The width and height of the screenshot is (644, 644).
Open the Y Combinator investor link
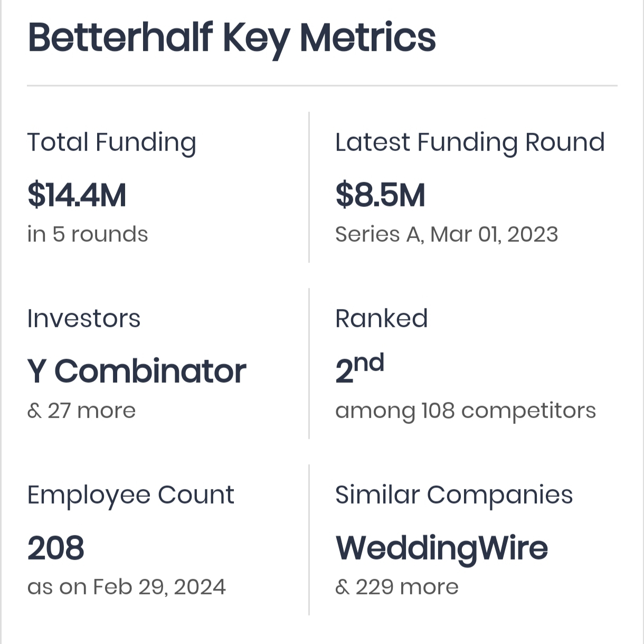point(137,371)
